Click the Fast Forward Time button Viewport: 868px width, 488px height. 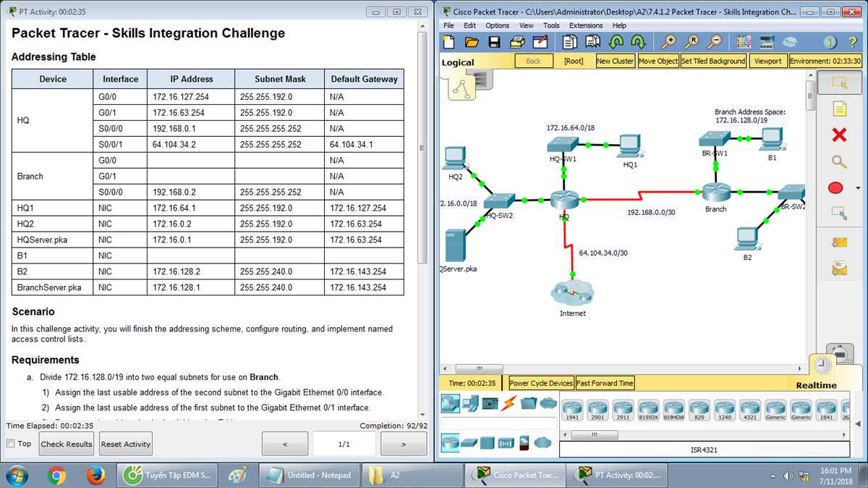605,383
